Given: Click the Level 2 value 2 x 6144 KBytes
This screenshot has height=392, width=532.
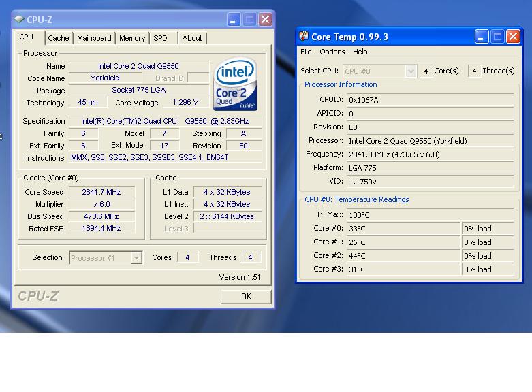Looking at the screenshot, I should [228, 216].
